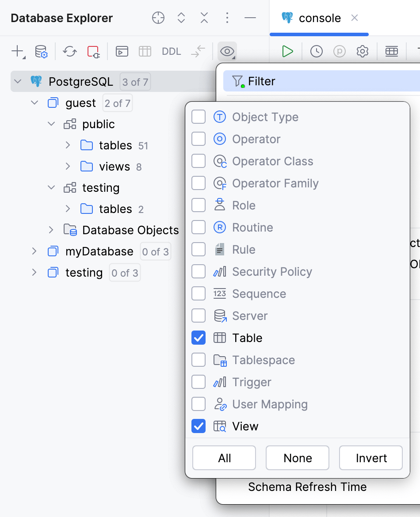
Task: Disable the View filter checkbox
Action: click(x=199, y=426)
